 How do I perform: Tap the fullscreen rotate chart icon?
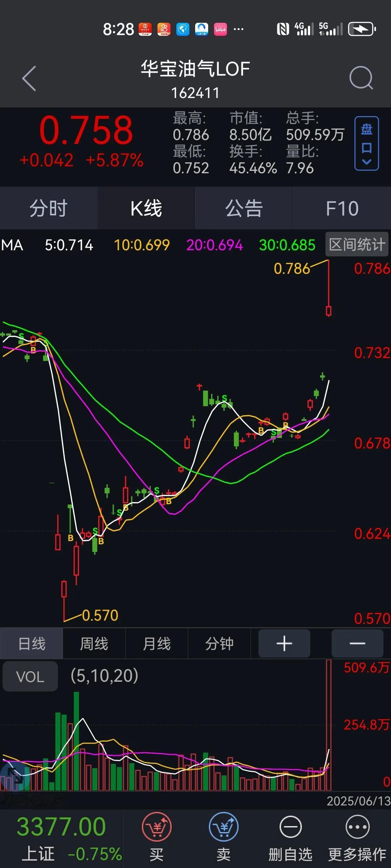coord(14,776)
